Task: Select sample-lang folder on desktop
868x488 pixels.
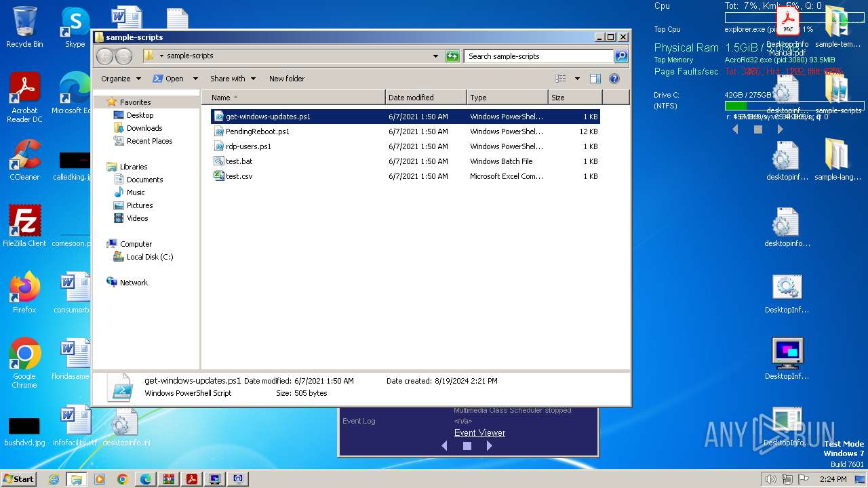Action: click(837, 159)
